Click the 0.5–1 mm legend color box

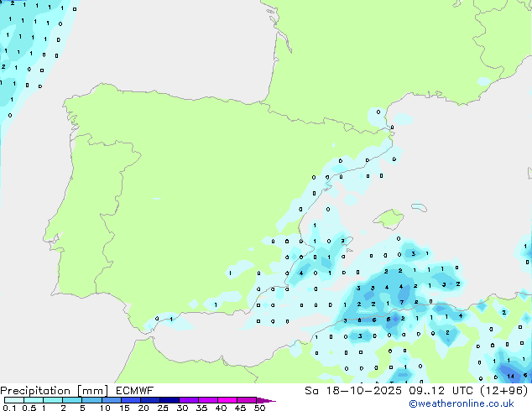[34, 400]
